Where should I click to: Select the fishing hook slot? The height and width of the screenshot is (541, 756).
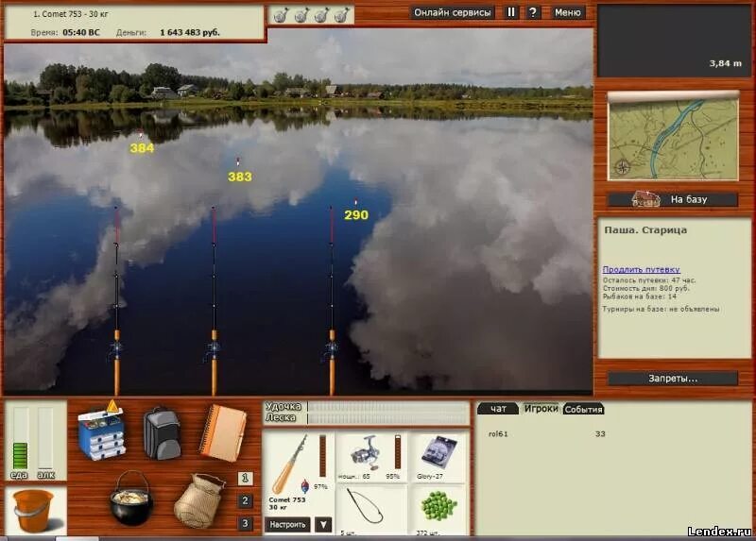coord(371,511)
